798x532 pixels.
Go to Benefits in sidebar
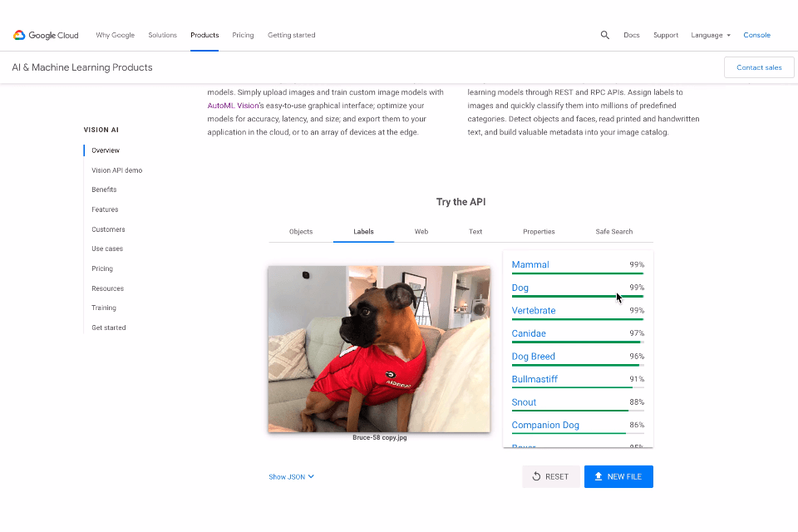104,190
